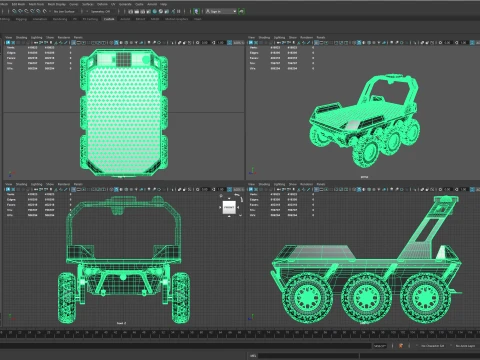This screenshot has width=480, height=360.
Task: Open the Edit Mesh menu
Action: pos(18,4)
